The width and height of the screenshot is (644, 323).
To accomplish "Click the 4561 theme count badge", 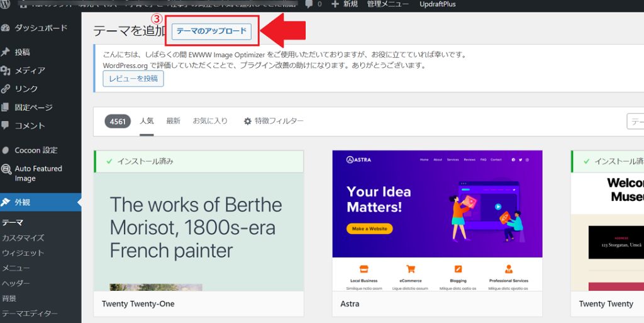I will click(x=118, y=122).
